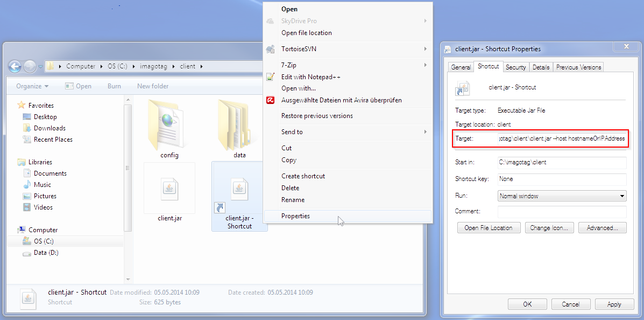Select the client.jar - Shortcut file icon

pos(239,189)
